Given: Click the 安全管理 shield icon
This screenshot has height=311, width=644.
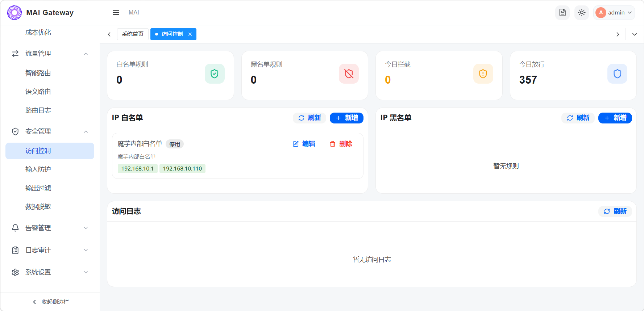Looking at the screenshot, I should (x=15, y=131).
